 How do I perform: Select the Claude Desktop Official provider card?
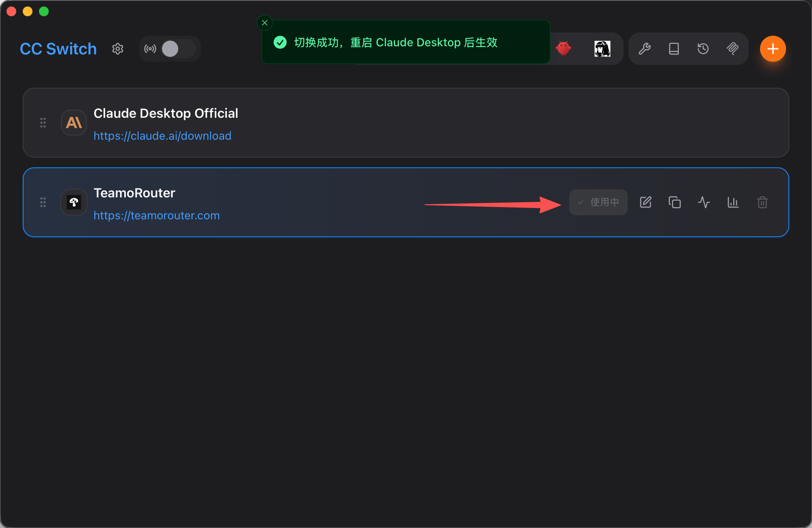coord(406,123)
